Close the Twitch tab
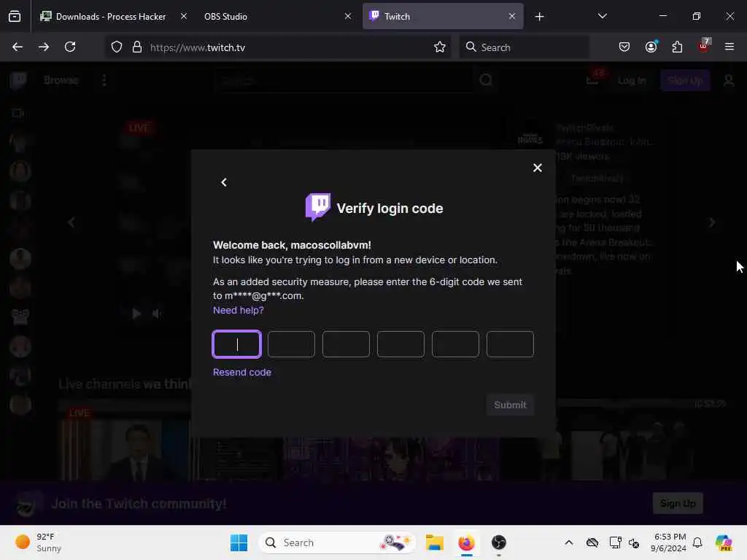 pos(512,16)
